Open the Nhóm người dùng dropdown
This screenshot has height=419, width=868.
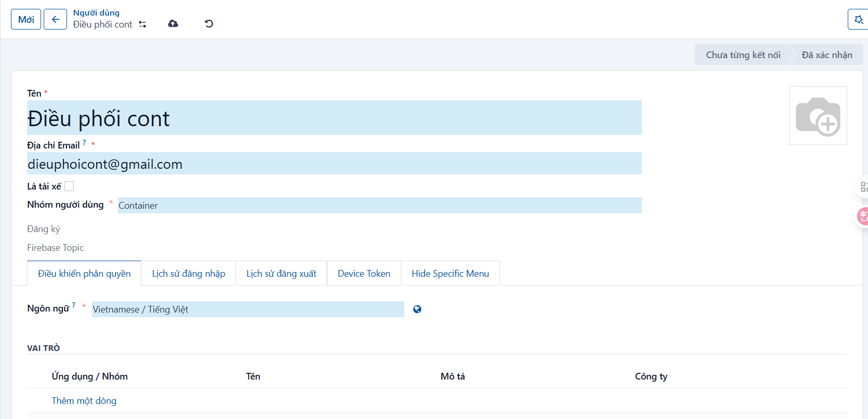379,206
